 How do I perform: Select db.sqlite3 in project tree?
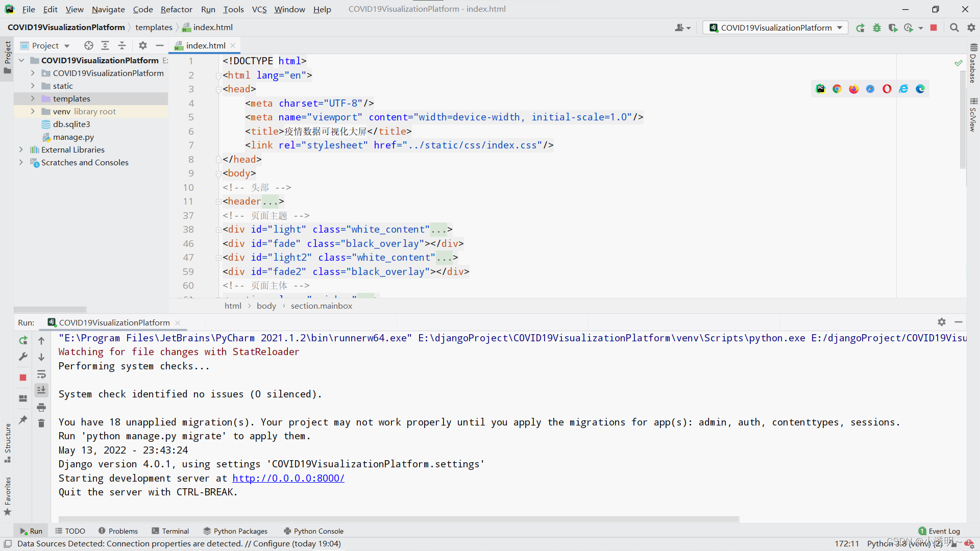pos(71,124)
